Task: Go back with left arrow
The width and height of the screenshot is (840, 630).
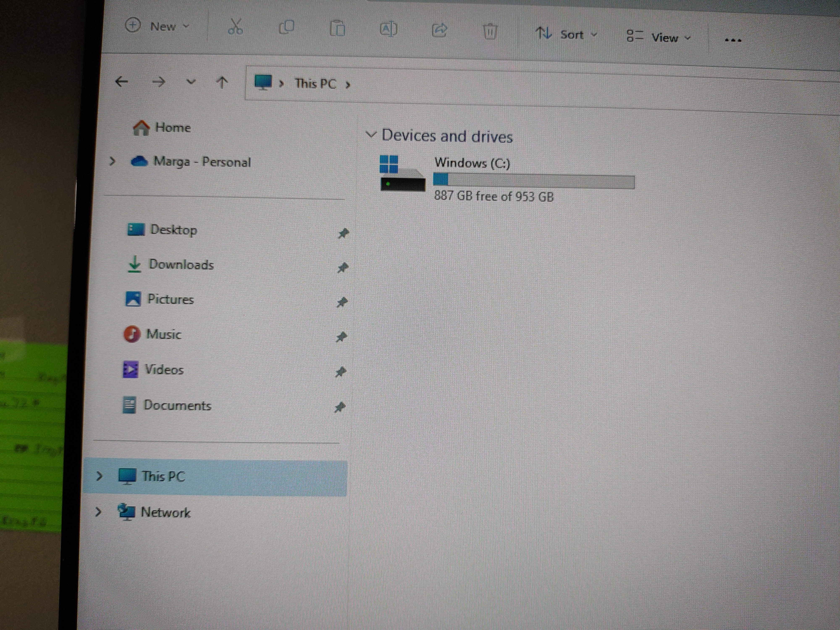Action: pyautogui.click(x=122, y=81)
